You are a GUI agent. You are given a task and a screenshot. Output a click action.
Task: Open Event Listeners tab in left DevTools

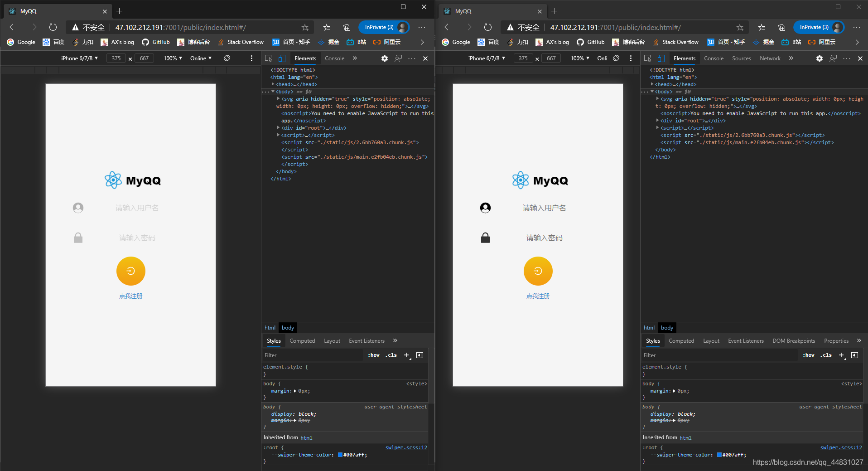366,341
